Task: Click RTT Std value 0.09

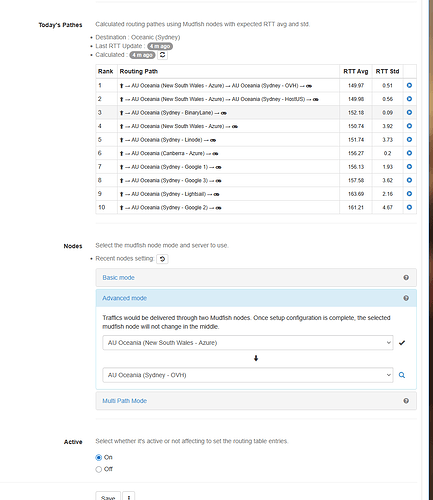Action: pos(387,113)
